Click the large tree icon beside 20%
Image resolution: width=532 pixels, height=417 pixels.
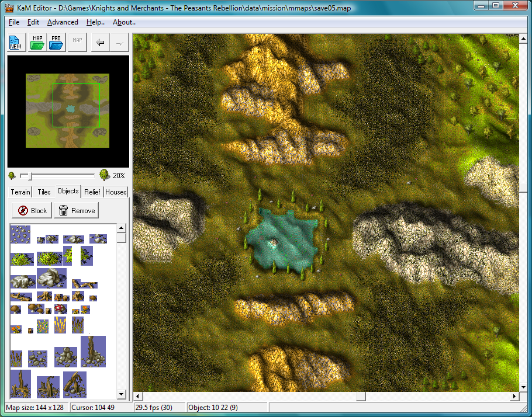tap(105, 175)
